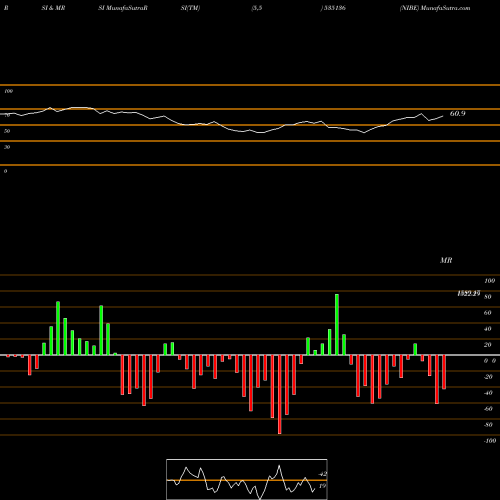Click the -100 axis label of the MR chart
500x500 pixels.
pyautogui.click(x=490, y=441)
